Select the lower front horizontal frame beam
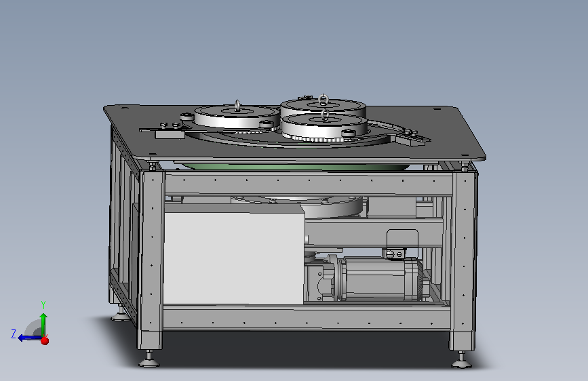 coord(307,318)
